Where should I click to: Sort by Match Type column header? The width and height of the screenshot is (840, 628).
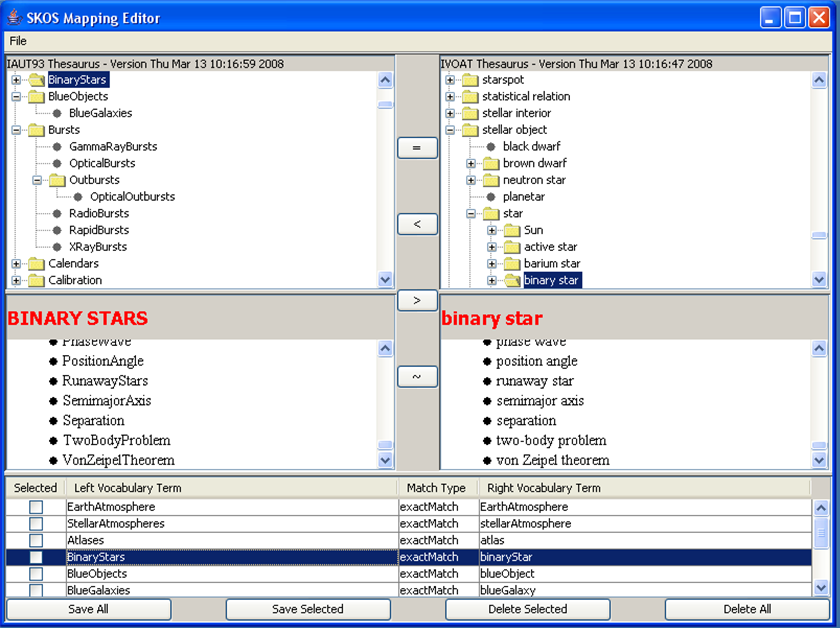[436, 488]
